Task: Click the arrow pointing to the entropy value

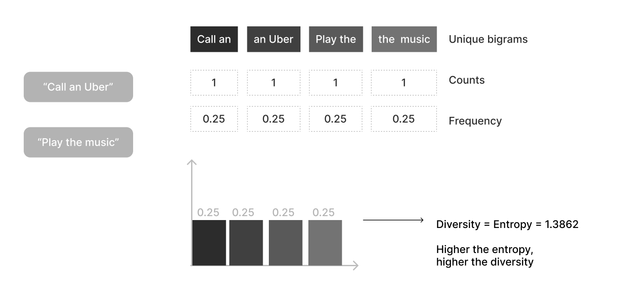Action: (393, 220)
